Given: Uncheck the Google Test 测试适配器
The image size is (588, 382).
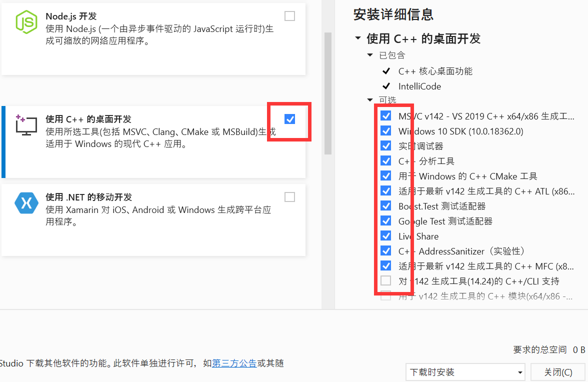Looking at the screenshot, I should (x=385, y=220).
